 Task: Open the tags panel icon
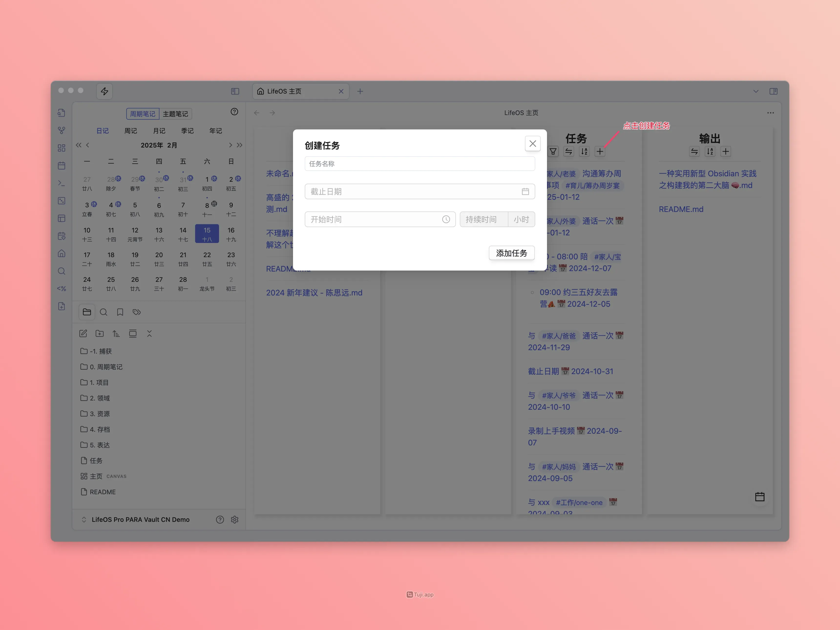tap(137, 312)
